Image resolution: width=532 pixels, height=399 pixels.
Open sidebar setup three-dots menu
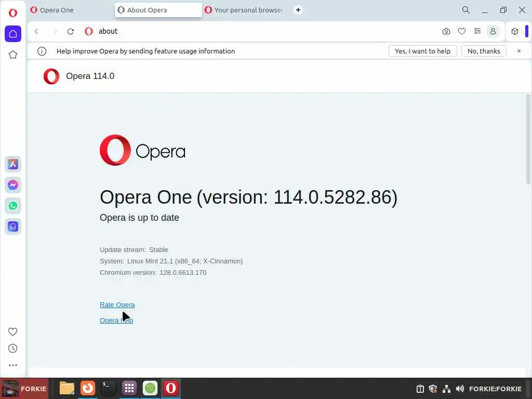click(x=13, y=365)
